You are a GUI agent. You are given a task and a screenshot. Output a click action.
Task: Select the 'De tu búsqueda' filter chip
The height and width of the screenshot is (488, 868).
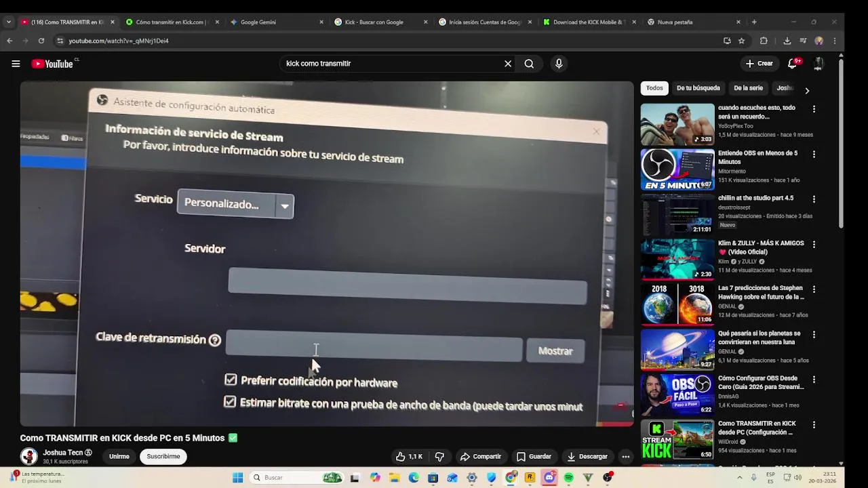click(698, 88)
